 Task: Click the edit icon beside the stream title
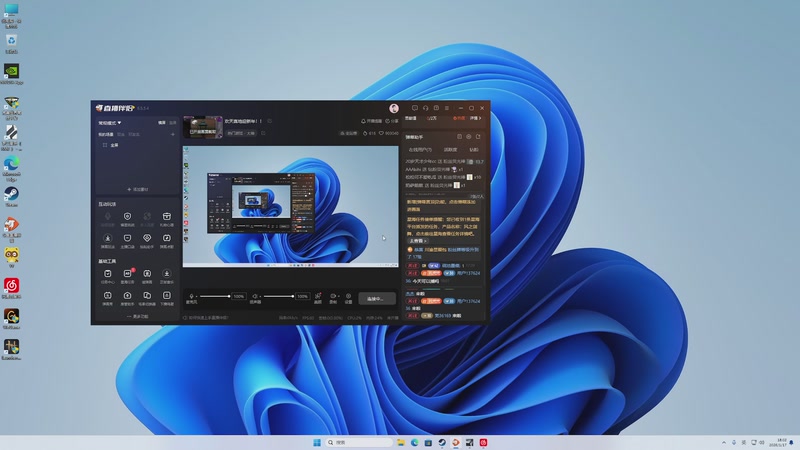tap(269, 121)
